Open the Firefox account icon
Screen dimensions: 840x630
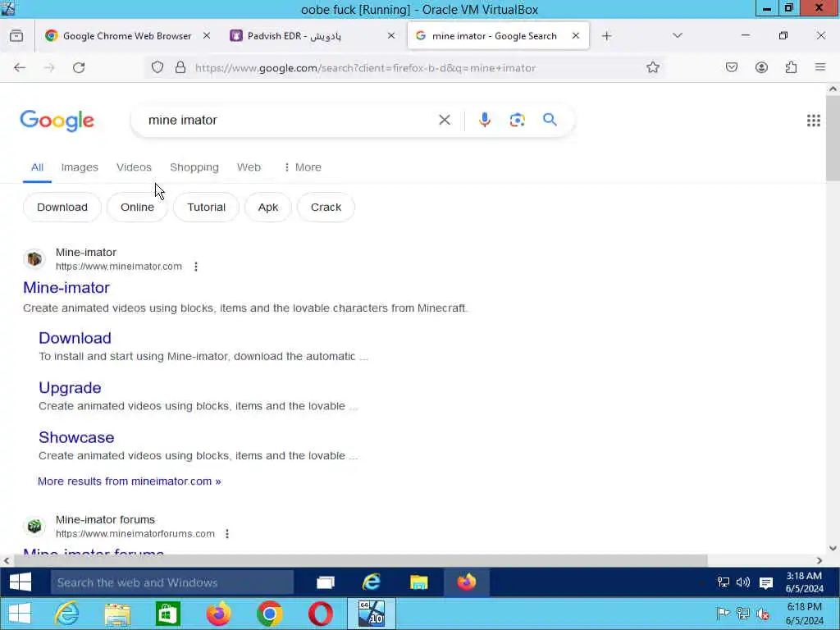click(x=761, y=67)
